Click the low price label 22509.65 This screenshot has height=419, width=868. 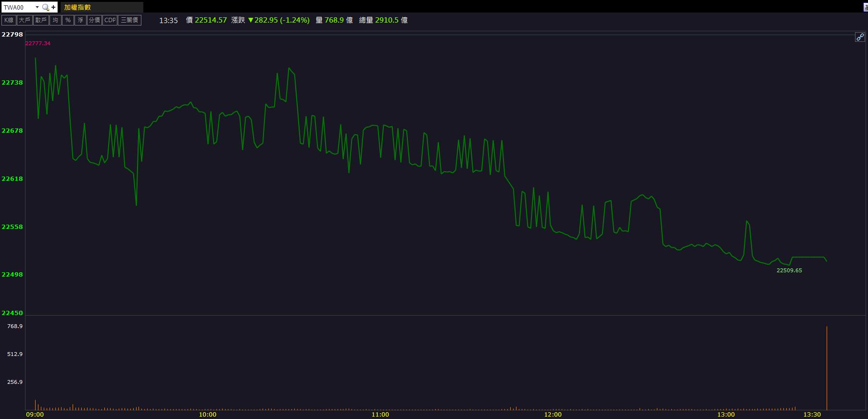coord(789,270)
